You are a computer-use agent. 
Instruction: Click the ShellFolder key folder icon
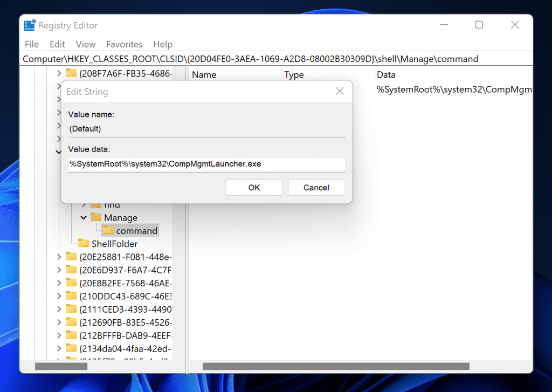[84, 244]
